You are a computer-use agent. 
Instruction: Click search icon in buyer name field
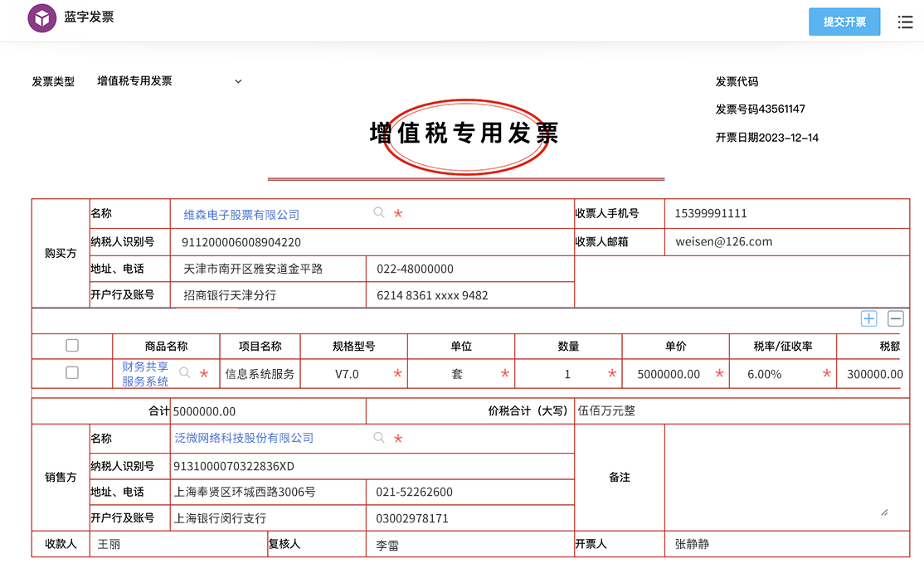[x=379, y=213]
